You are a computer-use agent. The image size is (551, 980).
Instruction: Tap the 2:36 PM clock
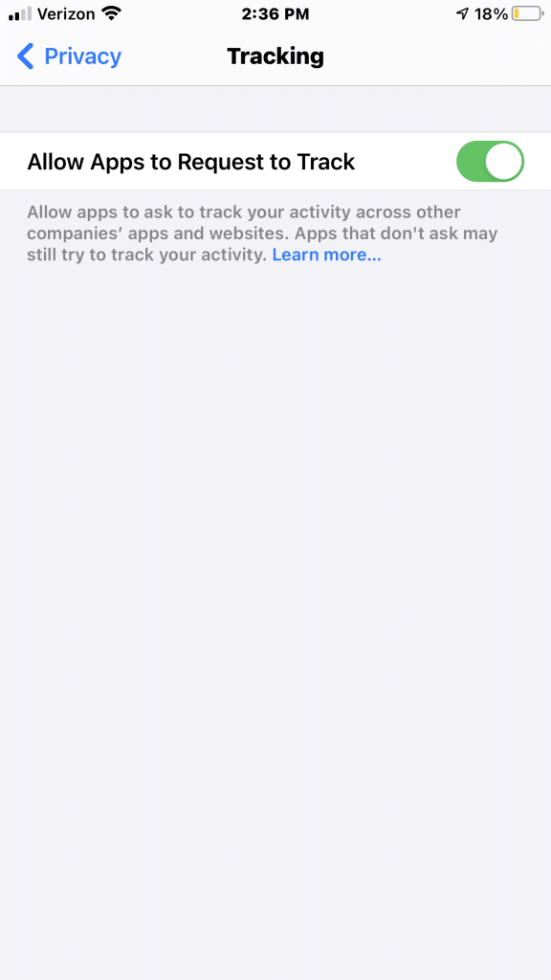pyautogui.click(x=275, y=13)
